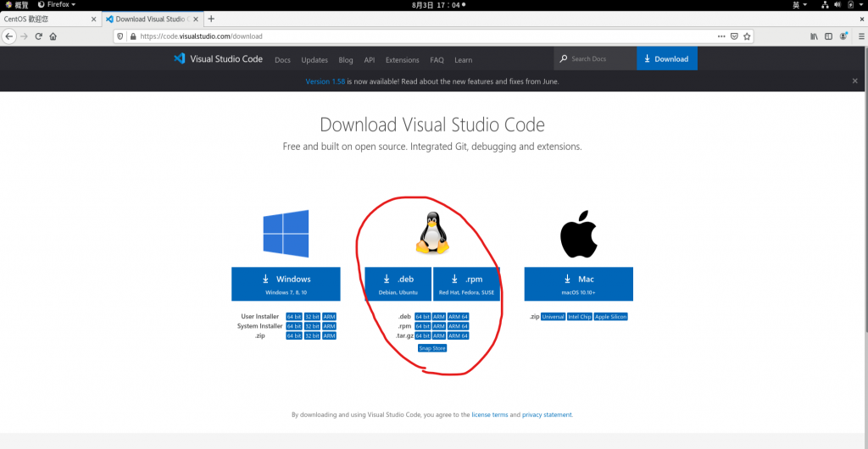868x449 pixels.
Task: Download the .deb Debian, Ubuntu package
Action: coord(398,284)
